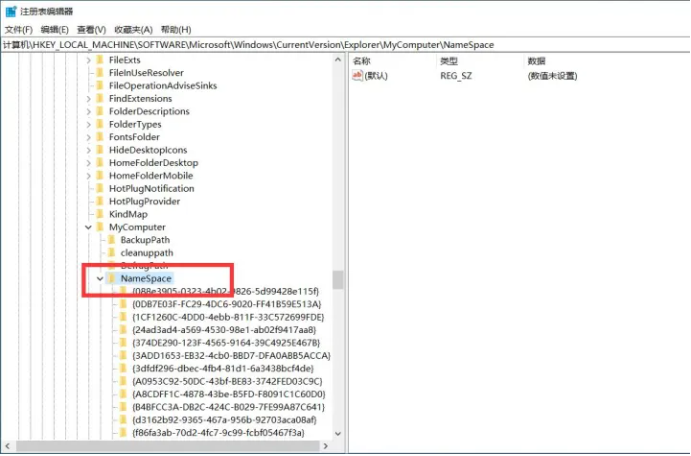Click the BackupPath folder icon
The image size is (691, 456).
coord(111,240)
